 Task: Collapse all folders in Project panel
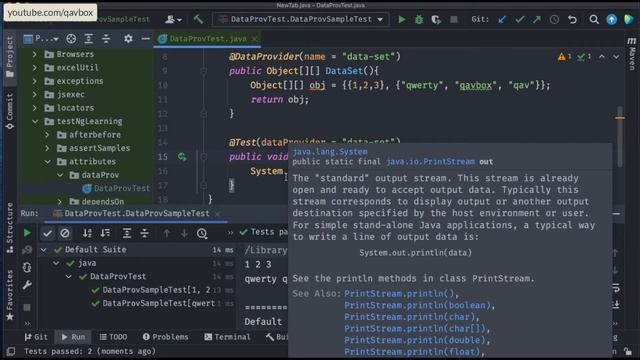coord(106,39)
